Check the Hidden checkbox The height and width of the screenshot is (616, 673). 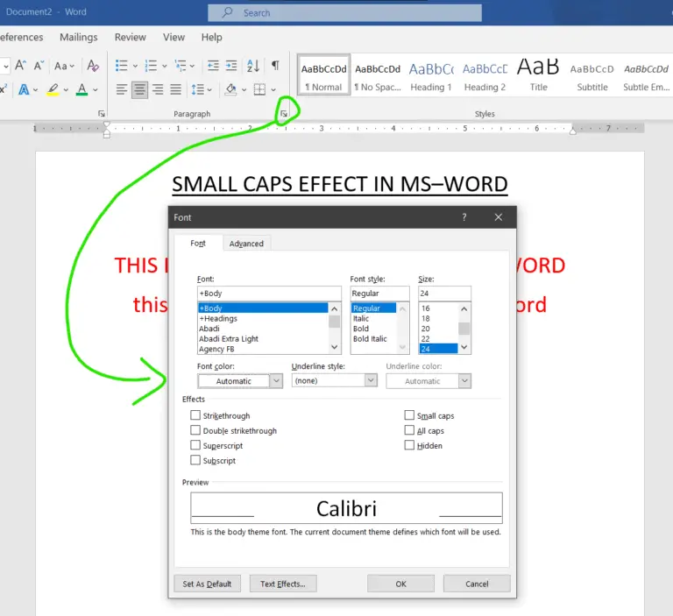tap(409, 445)
